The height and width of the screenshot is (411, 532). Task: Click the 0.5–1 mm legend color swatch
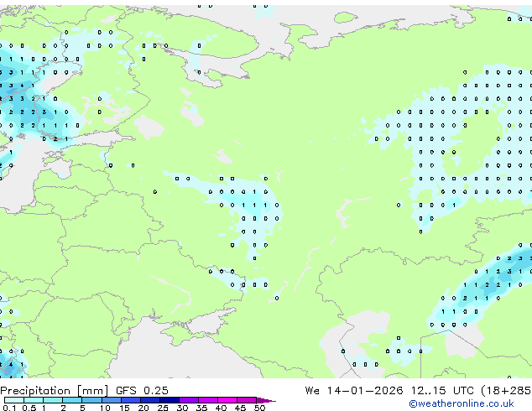[x=34, y=400]
